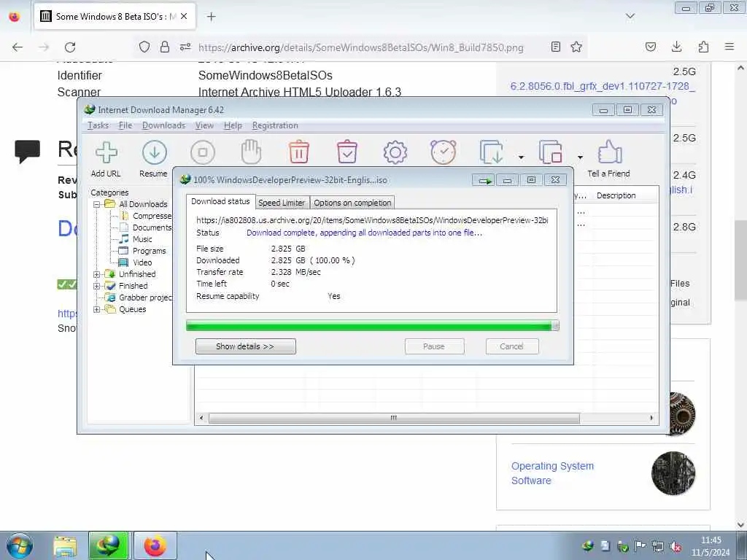This screenshot has height=560, width=747.
Task: Open IDM Options gear icon
Action: [x=395, y=152]
